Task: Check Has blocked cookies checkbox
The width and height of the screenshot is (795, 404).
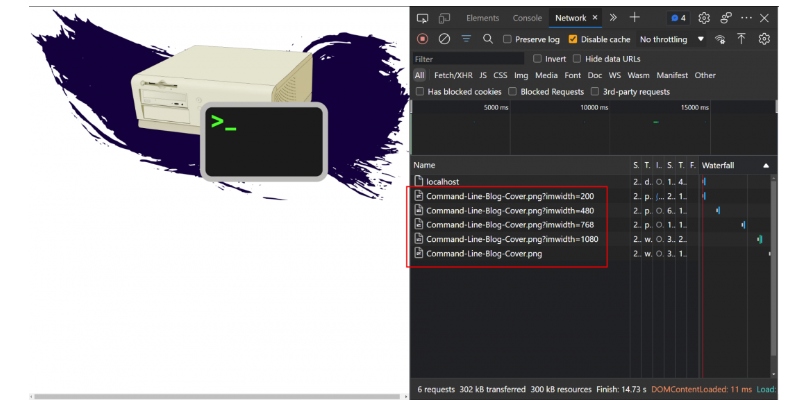Action: pyautogui.click(x=420, y=92)
